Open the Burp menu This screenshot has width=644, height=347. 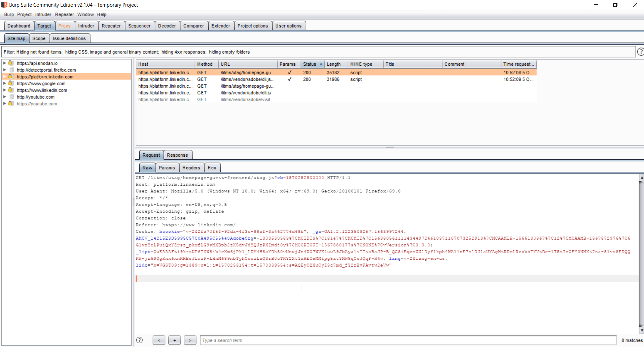tap(9, 14)
